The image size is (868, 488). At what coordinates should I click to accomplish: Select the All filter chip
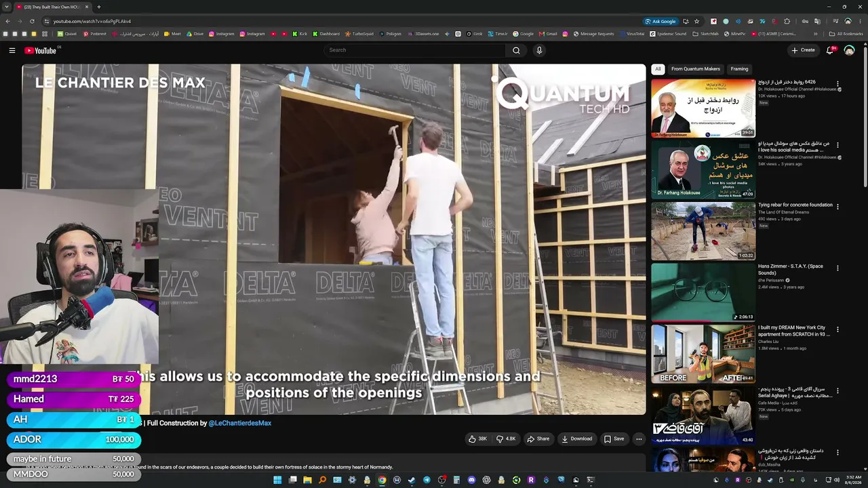[658, 69]
